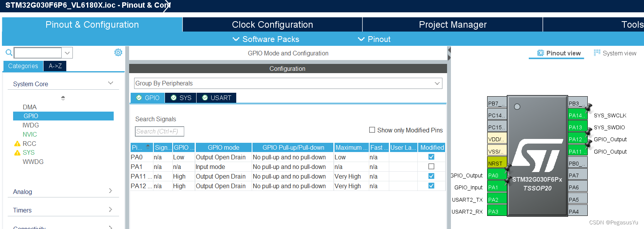
Task: Click the ST logo on the chip
Action: (x=537, y=155)
